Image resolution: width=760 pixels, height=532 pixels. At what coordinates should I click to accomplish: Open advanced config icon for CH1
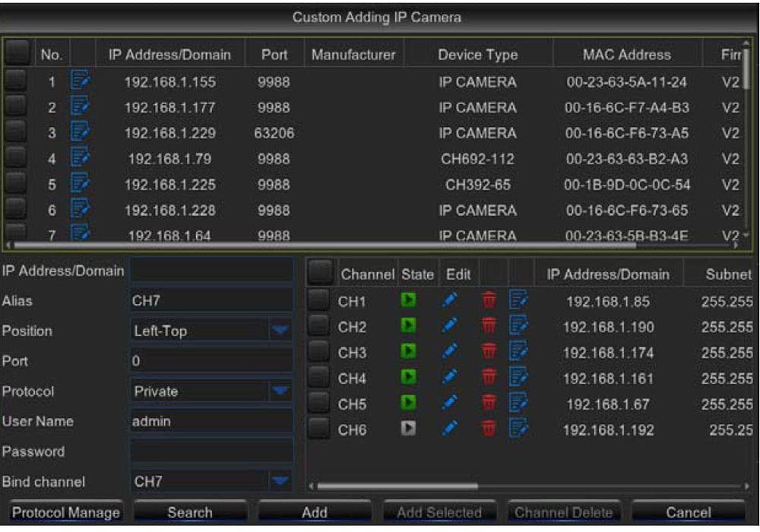pos(518,300)
